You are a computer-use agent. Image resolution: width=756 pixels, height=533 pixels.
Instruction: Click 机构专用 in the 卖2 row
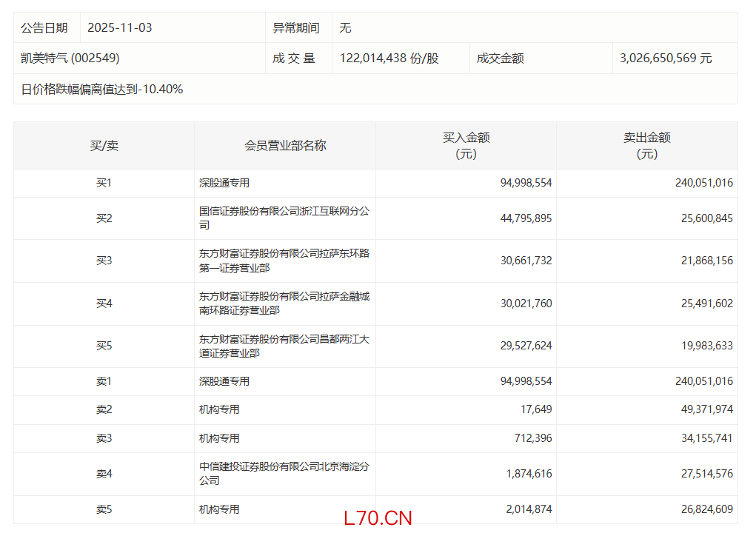click(x=219, y=409)
